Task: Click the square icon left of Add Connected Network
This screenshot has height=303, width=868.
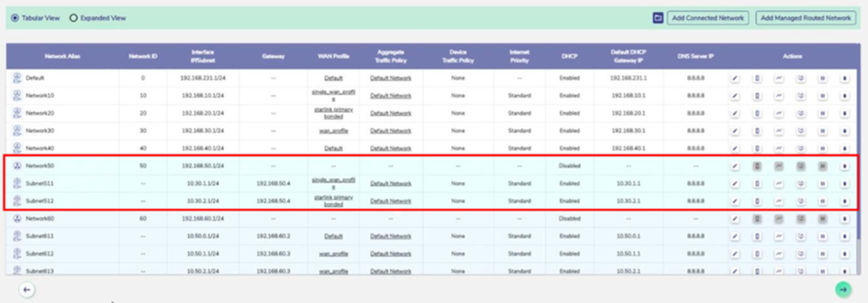Action: 658,18
